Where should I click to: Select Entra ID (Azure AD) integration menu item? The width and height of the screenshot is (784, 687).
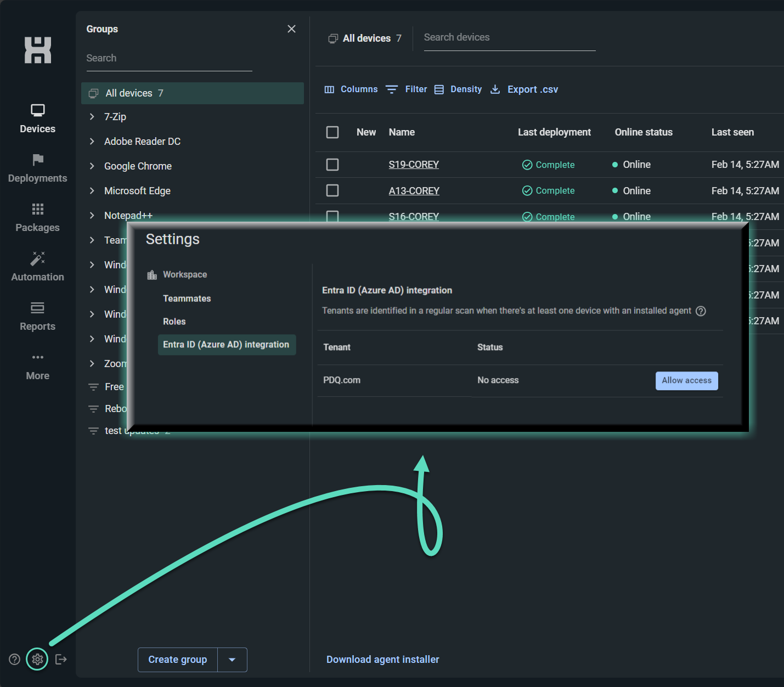(227, 345)
